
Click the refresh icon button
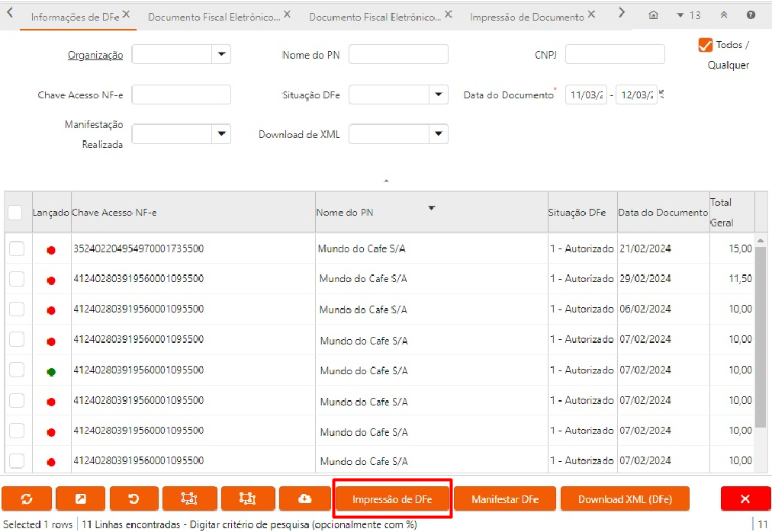coord(27,498)
